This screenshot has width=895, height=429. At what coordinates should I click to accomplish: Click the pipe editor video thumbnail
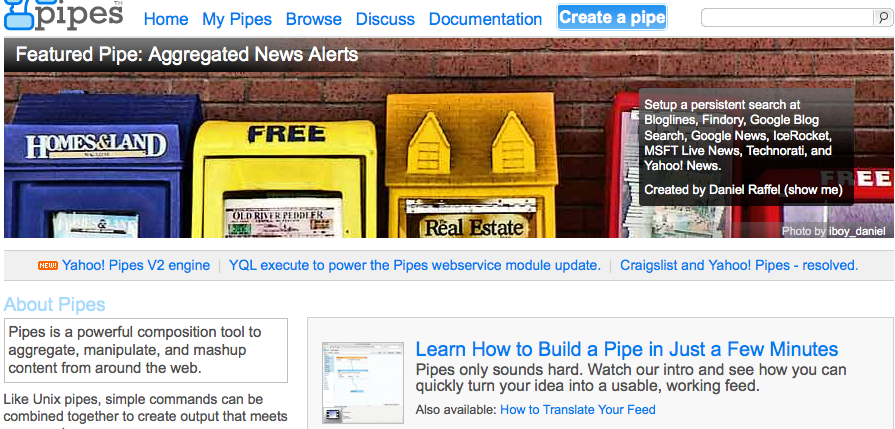(x=363, y=383)
